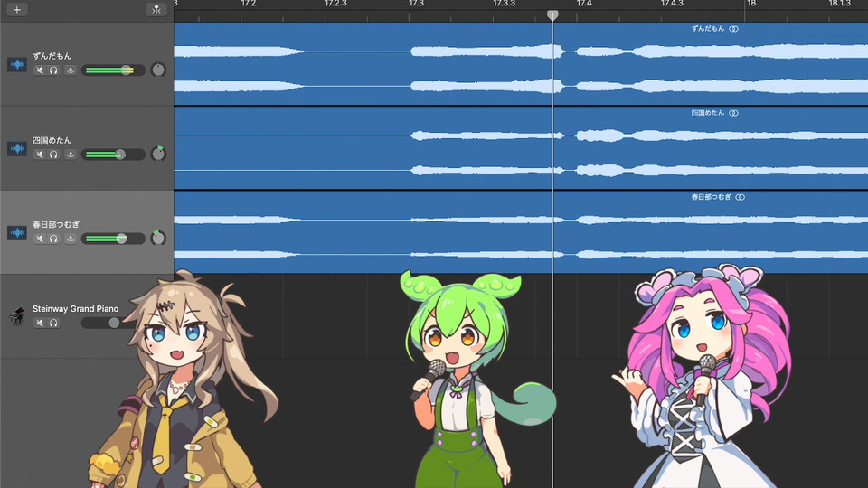Click the ずんだもん region loop icon
868x488 pixels.
coord(733,29)
